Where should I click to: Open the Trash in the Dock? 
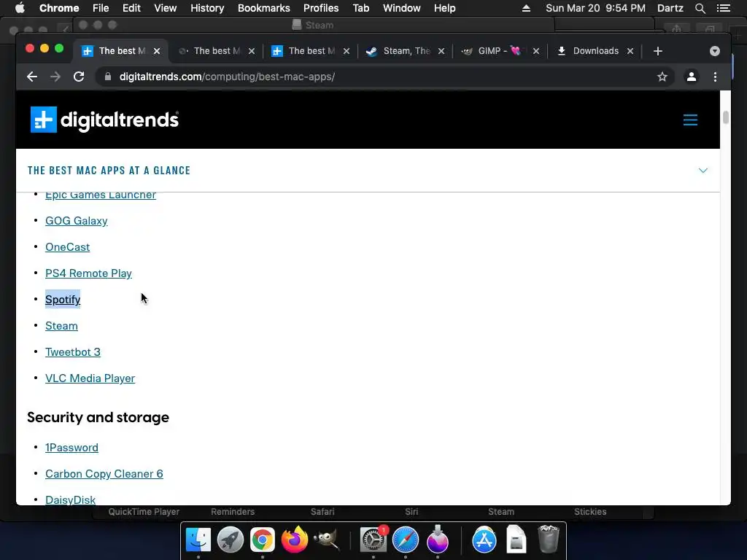tap(549, 540)
